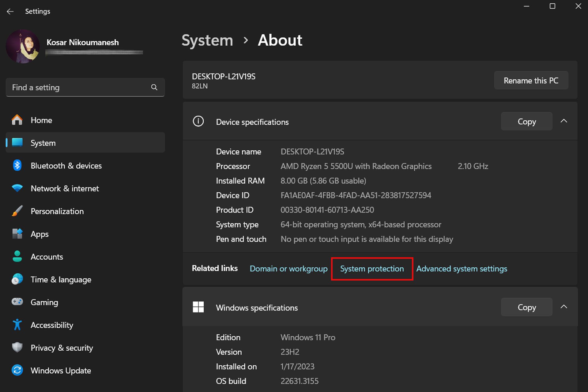
Task: Select Bluetooth & devices in sidebar
Action: tap(85, 166)
